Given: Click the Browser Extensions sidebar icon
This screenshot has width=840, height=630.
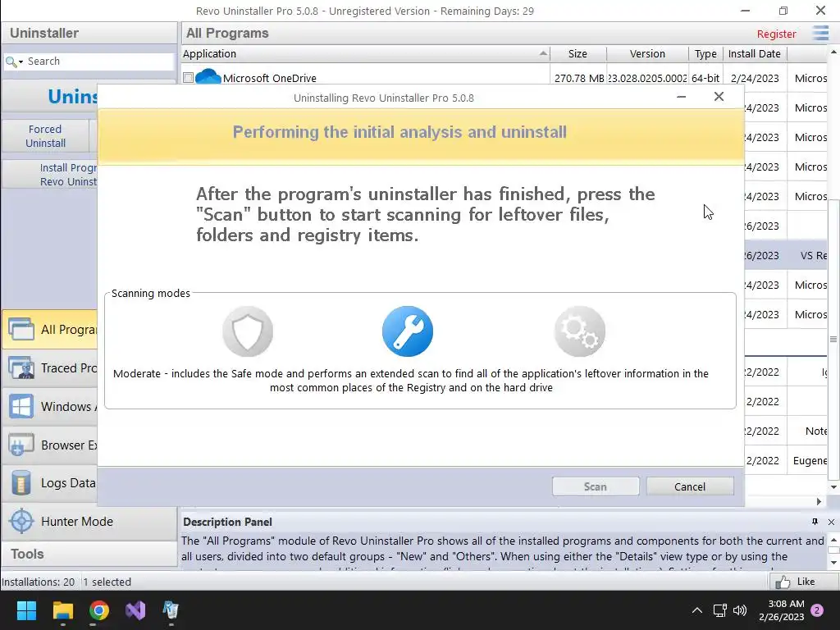Looking at the screenshot, I should (21, 445).
